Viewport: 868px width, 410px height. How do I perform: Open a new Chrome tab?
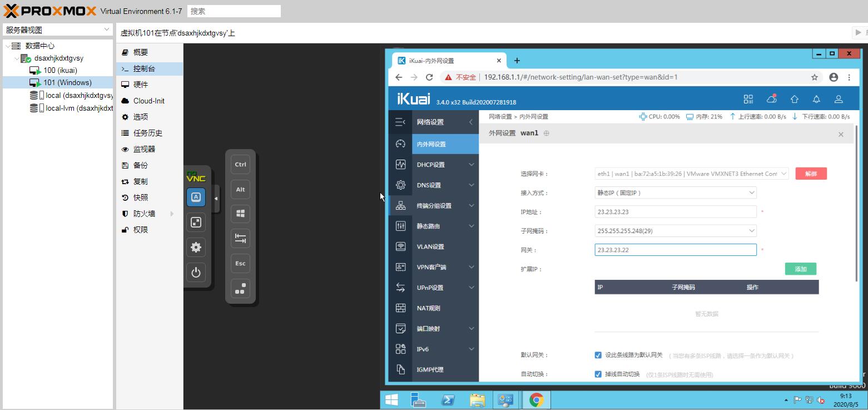[x=517, y=61]
